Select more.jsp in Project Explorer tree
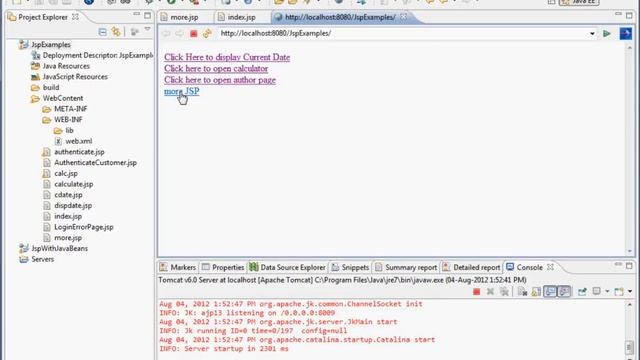 [68, 238]
